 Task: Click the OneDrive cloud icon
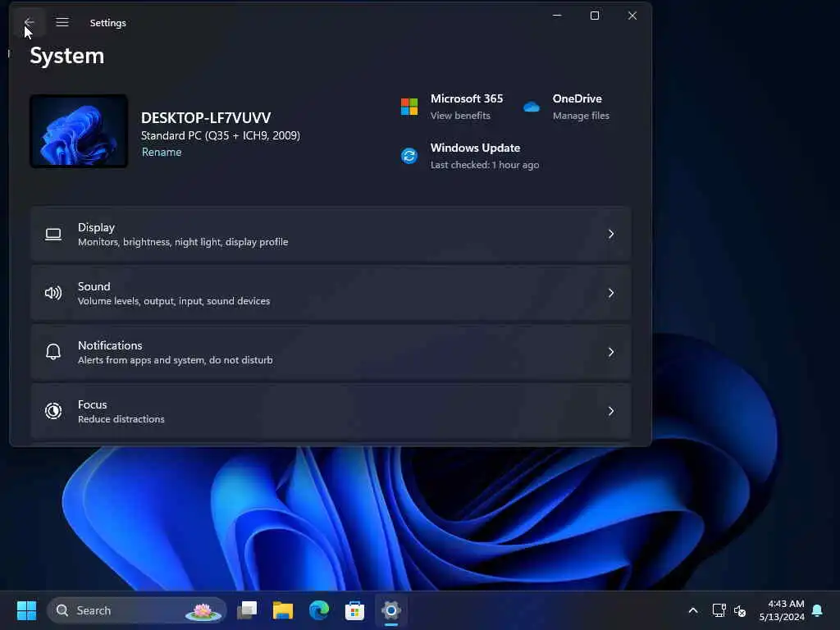[532, 107]
